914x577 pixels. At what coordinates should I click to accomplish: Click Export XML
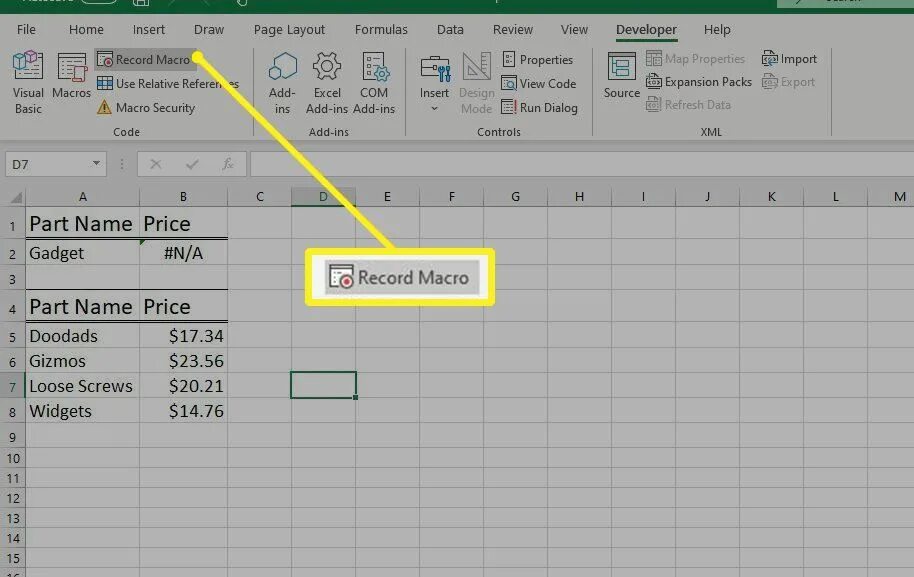click(788, 82)
